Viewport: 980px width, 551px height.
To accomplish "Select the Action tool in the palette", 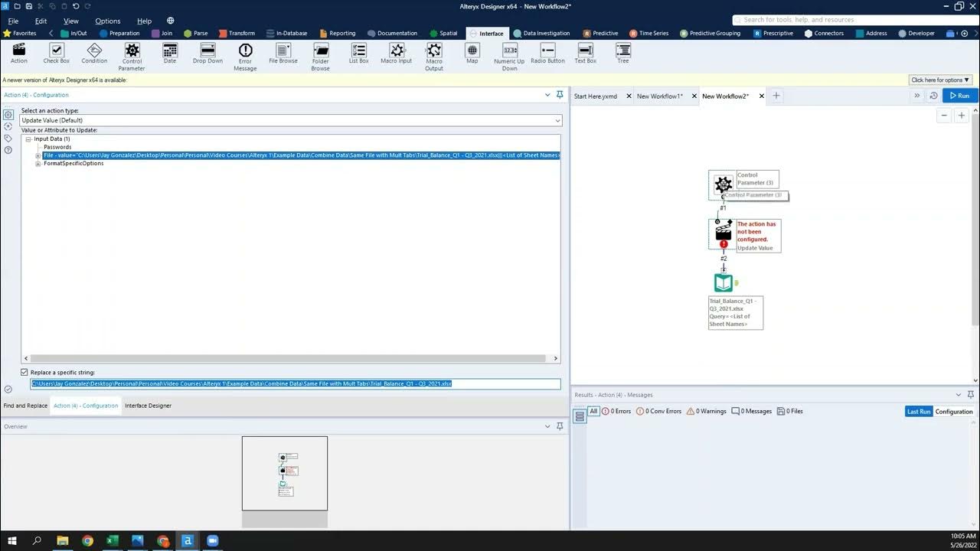I will click(19, 52).
